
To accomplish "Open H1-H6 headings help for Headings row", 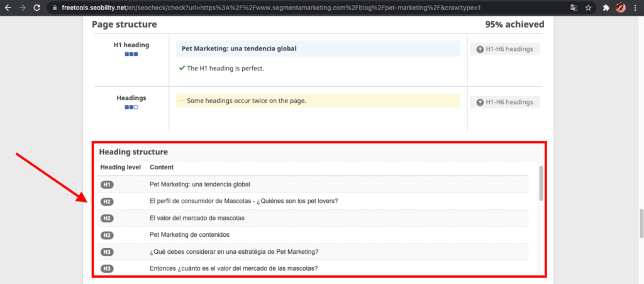I will tap(505, 102).
